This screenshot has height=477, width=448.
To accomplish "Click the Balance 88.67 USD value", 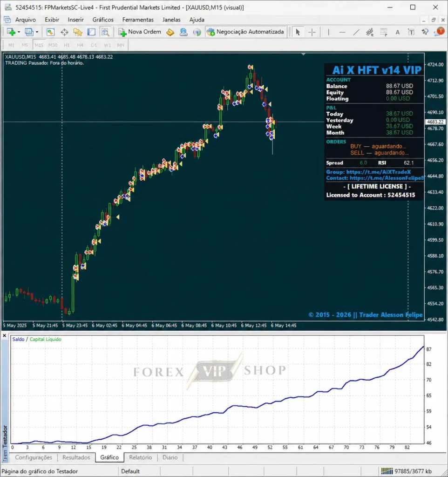I will [400, 86].
